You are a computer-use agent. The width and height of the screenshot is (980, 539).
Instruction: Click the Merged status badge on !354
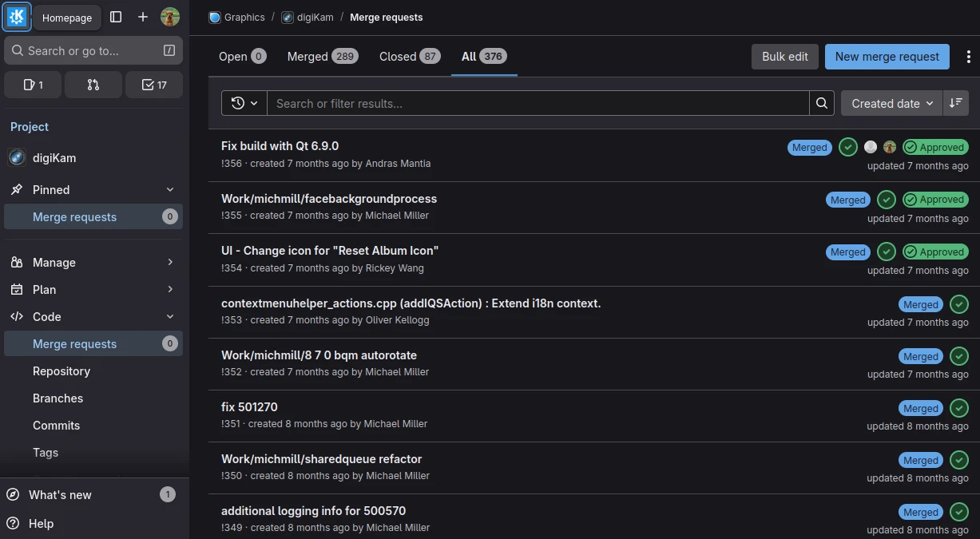847,252
